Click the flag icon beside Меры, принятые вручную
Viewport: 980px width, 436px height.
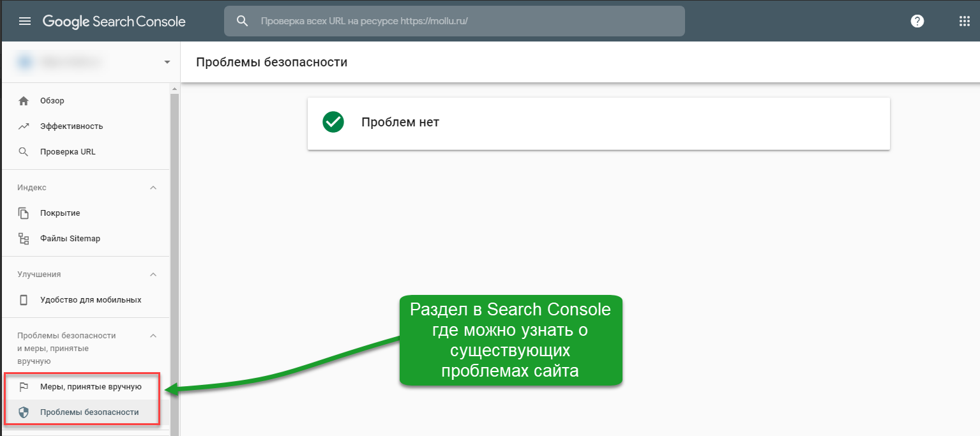pos(24,387)
